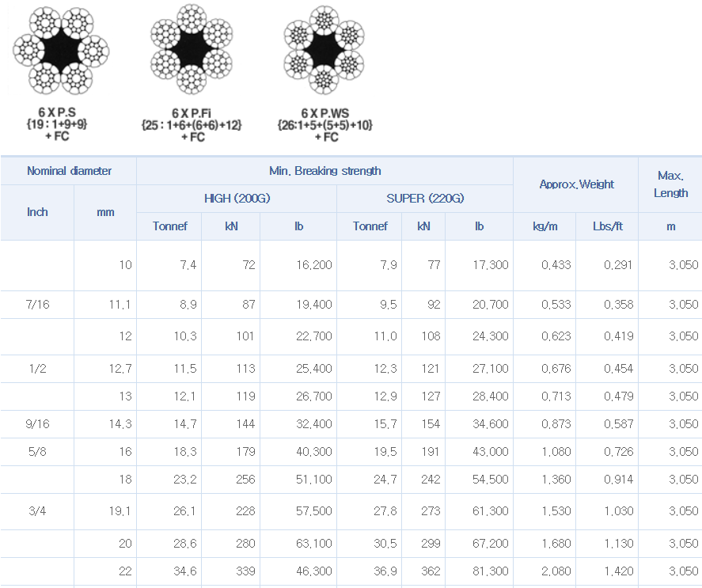702x588 pixels.
Task: Click the '0.873' kg/m value
Action: pos(556,423)
